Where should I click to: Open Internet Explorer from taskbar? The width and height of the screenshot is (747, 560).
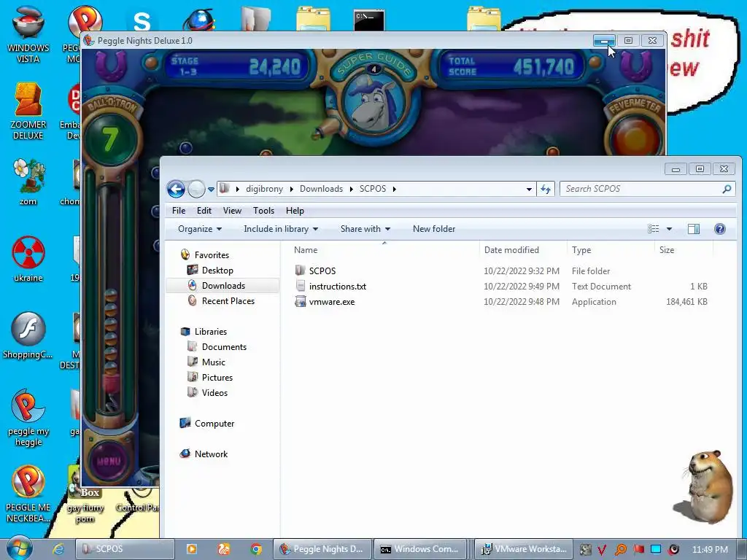58,549
